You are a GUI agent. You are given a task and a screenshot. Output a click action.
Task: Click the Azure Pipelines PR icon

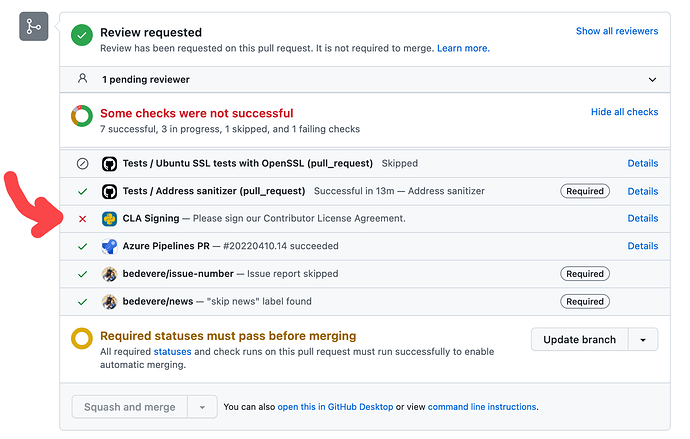pos(110,246)
